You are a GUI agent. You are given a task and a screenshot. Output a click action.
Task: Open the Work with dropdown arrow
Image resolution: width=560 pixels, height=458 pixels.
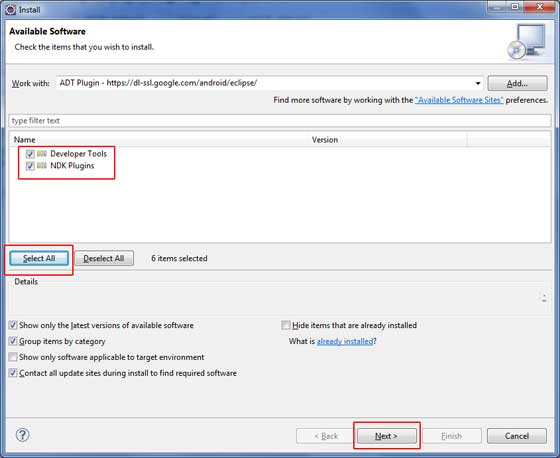point(478,83)
